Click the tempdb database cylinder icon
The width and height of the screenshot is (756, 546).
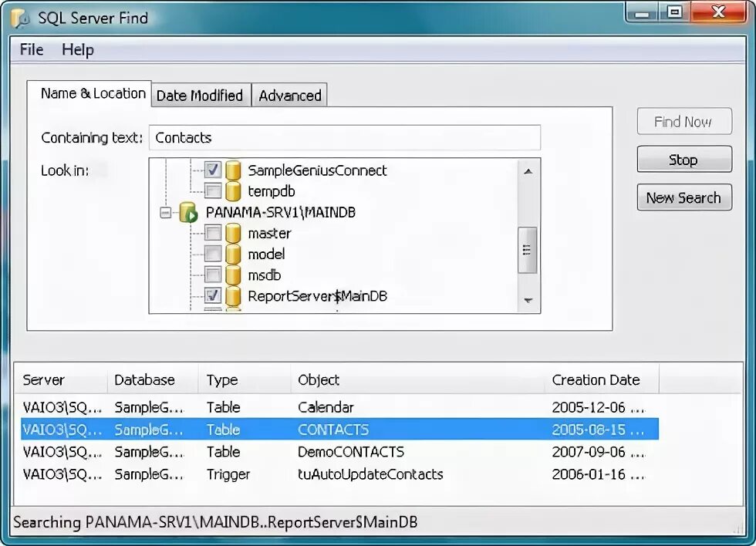point(233,191)
